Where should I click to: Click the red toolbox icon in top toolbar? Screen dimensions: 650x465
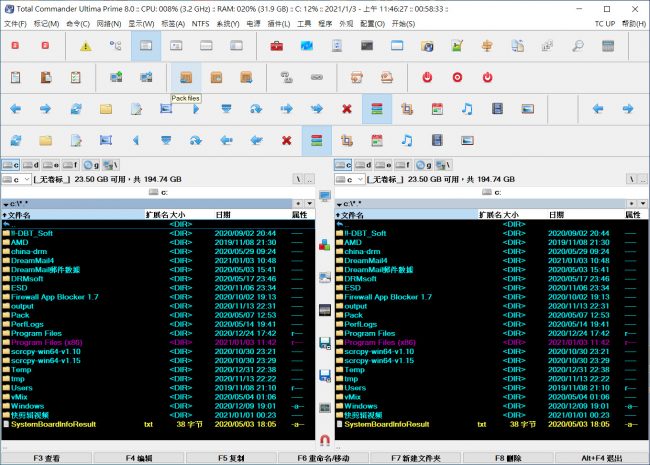[276, 46]
